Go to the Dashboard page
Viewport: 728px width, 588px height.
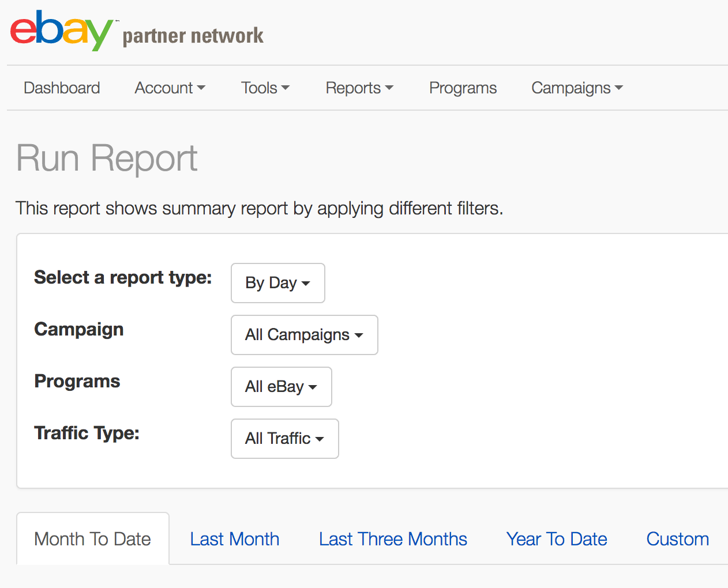[62, 88]
